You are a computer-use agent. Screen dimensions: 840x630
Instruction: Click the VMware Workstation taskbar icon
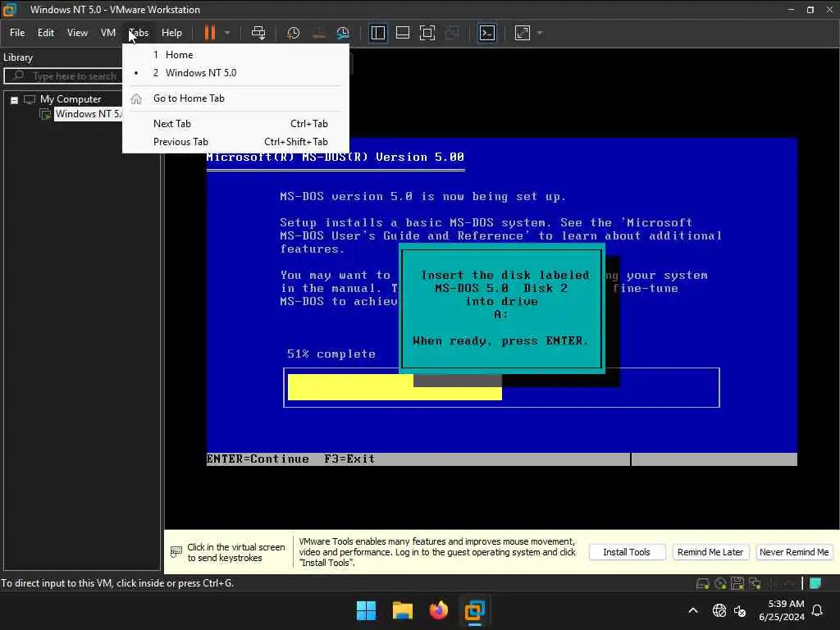pyautogui.click(x=475, y=610)
